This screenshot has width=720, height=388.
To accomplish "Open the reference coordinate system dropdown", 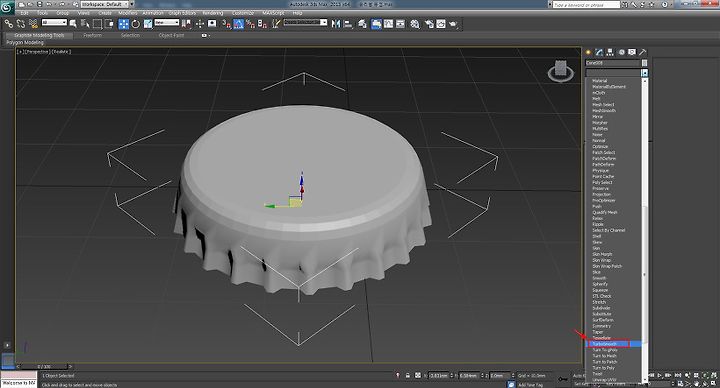I will tap(167, 22).
